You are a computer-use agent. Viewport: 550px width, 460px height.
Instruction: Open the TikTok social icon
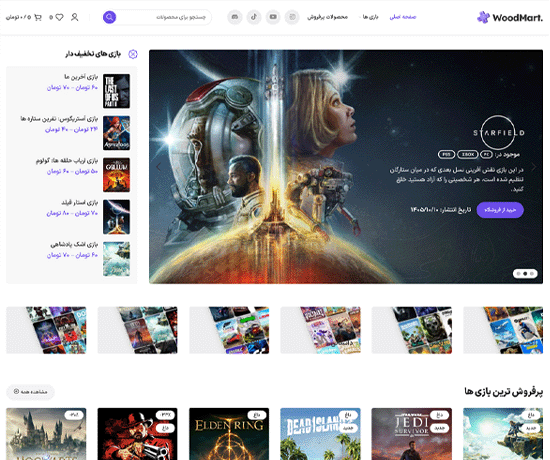pos(254,17)
